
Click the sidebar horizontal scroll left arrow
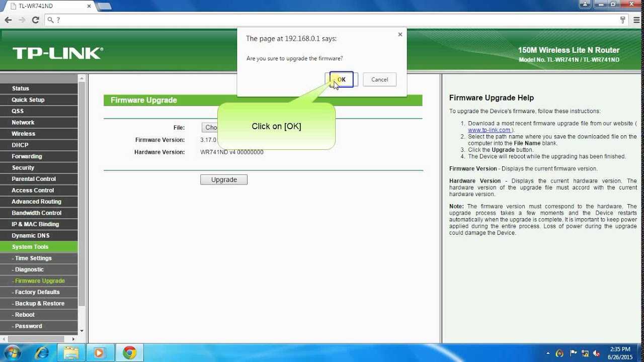(3, 339)
